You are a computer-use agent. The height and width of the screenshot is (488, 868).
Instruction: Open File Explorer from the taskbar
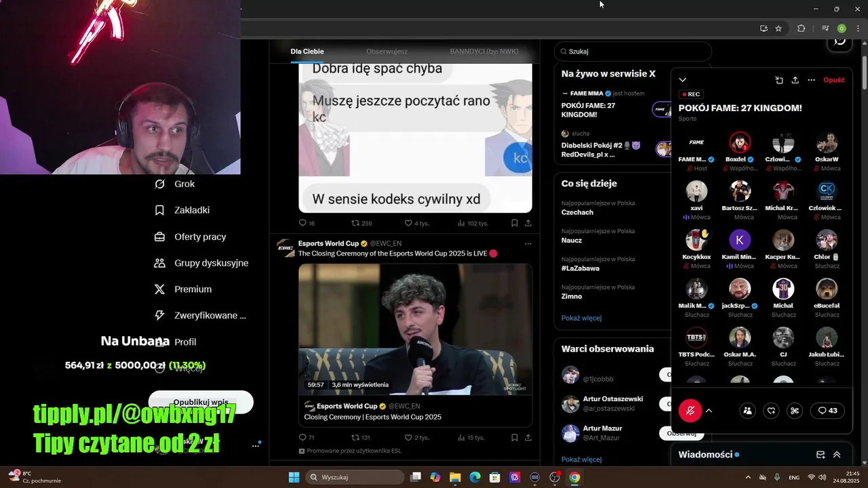tap(455, 477)
